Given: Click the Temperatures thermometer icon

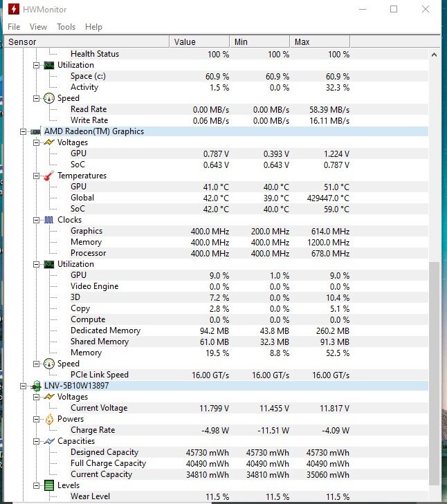Looking at the screenshot, I should click(x=49, y=176).
